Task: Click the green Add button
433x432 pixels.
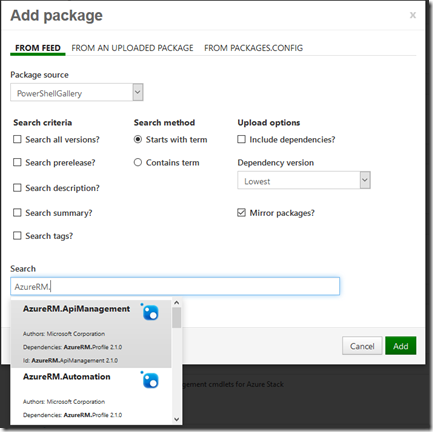Action: 401,346
